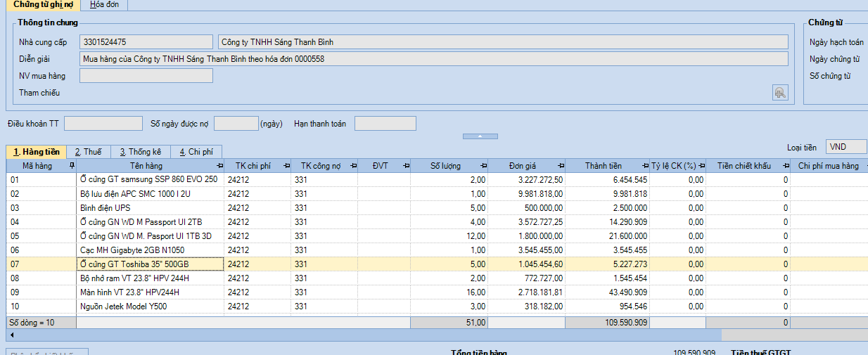Select item Ổ cứng GT Toshiba 35" 500GB
Screen dimensions: 868x355
point(151,264)
